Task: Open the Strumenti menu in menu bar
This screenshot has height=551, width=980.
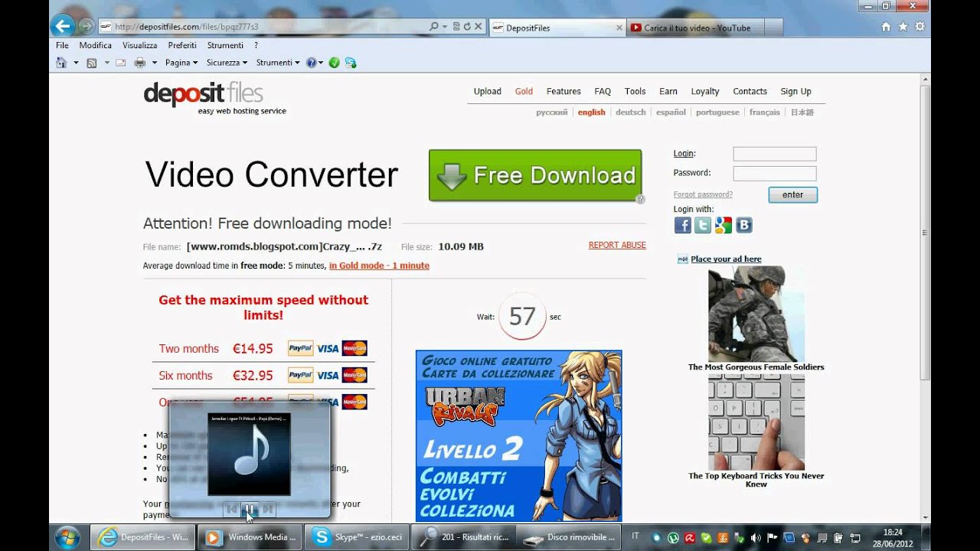Action: [x=225, y=45]
